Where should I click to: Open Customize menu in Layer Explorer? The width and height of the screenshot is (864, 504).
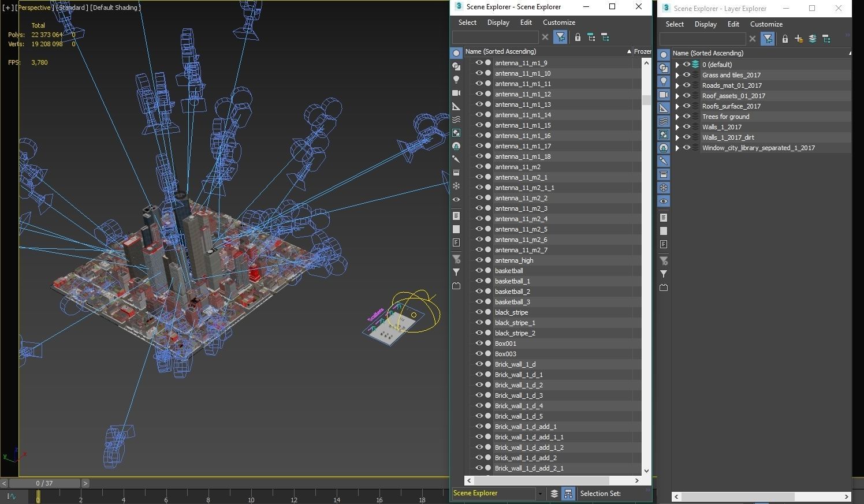(x=766, y=24)
